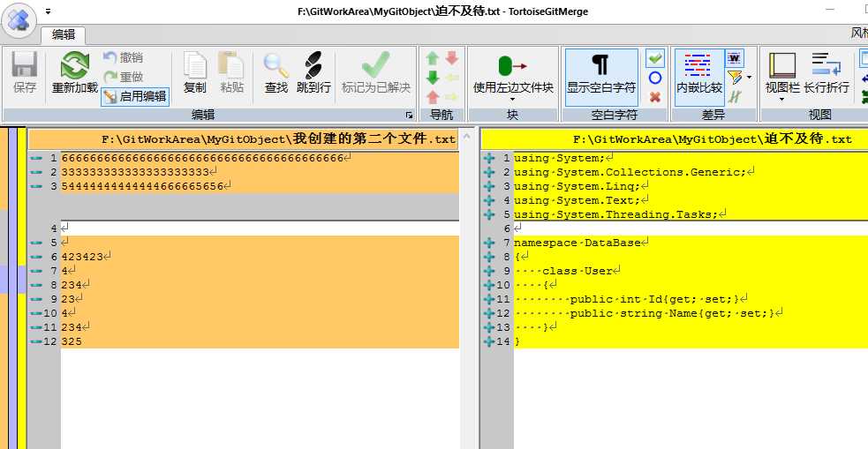Click line number 6 in right pane
Image resolution: width=868 pixels, height=449 pixels.
pos(507,228)
